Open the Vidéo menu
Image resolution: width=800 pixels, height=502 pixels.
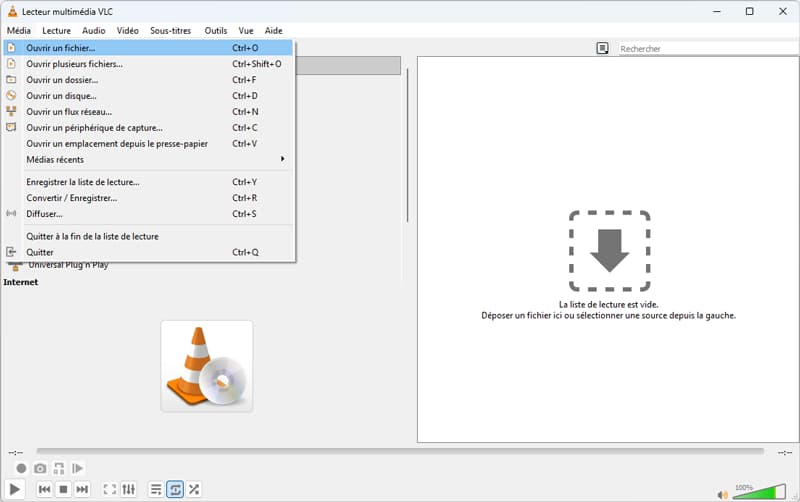(128, 31)
